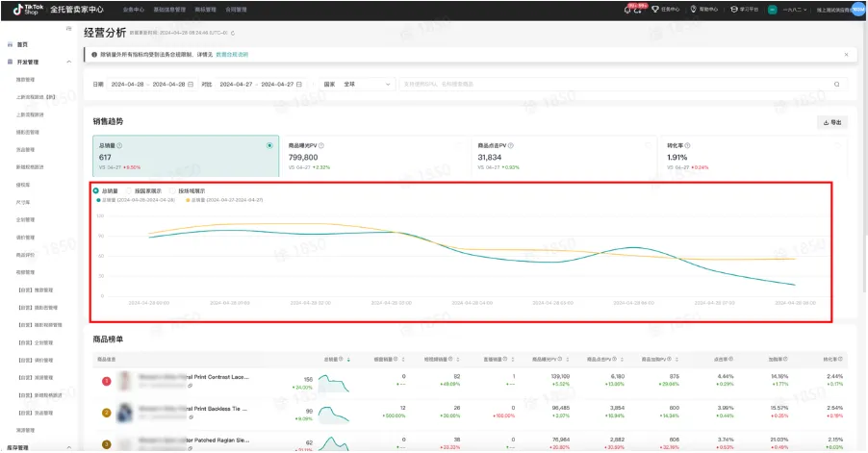The height and width of the screenshot is (453, 868).
Task: Sort table by 商品曝光PV column arrow
Action: 568,360
